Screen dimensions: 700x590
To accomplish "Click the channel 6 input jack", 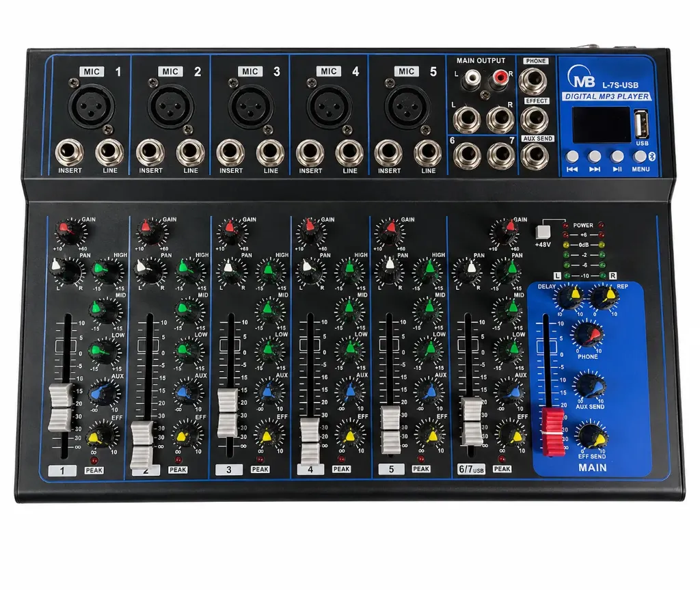I will pyautogui.click(x=467, y=155).
